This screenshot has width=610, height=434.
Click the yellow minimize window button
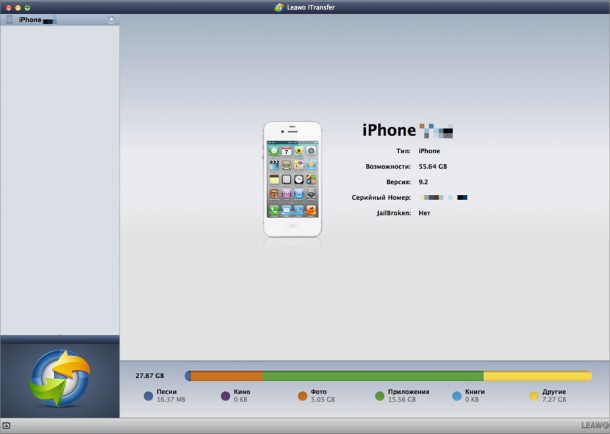(x=18, y=7)
